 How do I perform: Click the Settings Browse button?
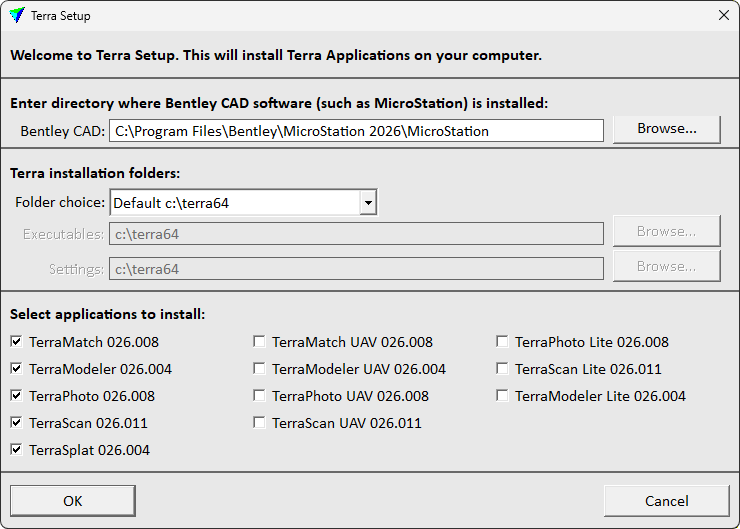coord(666,266)
